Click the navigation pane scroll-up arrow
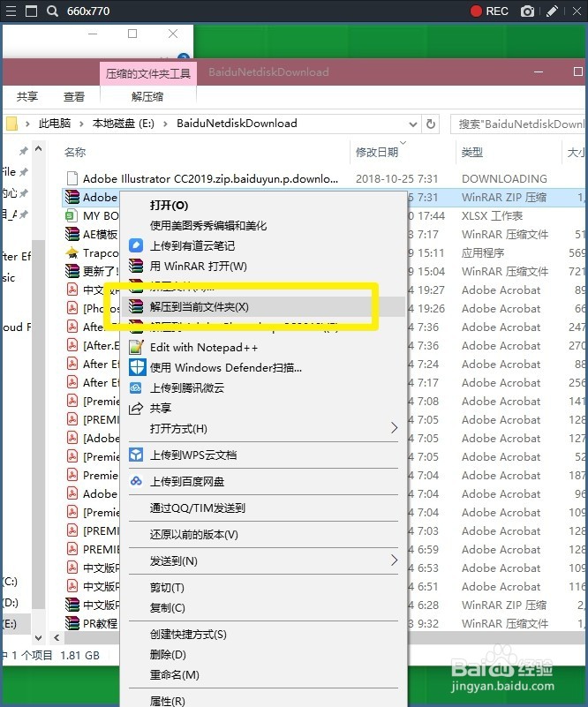 (x=38, y=149)
